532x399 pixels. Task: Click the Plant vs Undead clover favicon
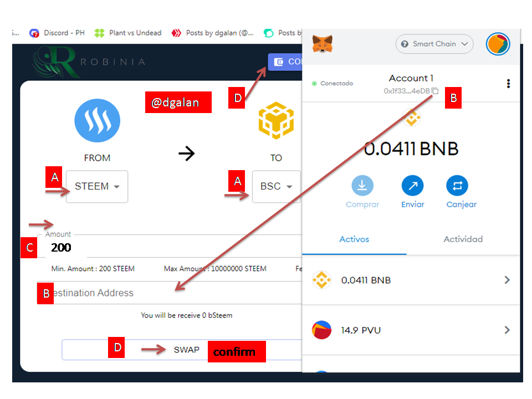(x=99, y=33)
